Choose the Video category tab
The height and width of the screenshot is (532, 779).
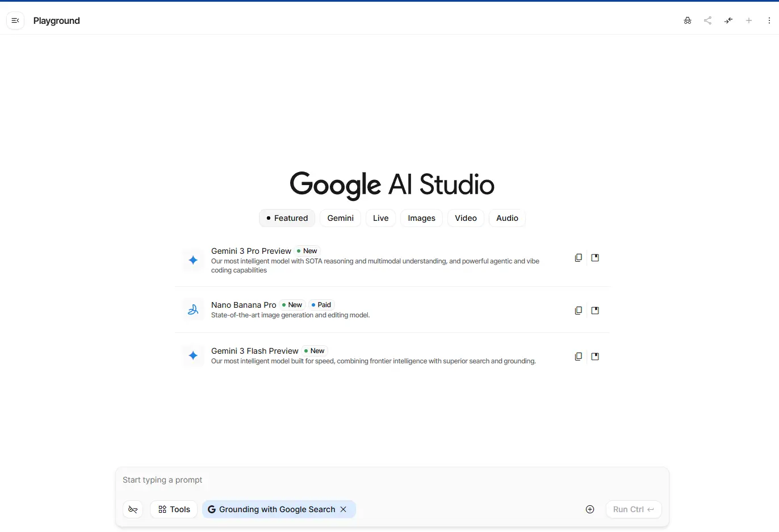tap(466, 218)
